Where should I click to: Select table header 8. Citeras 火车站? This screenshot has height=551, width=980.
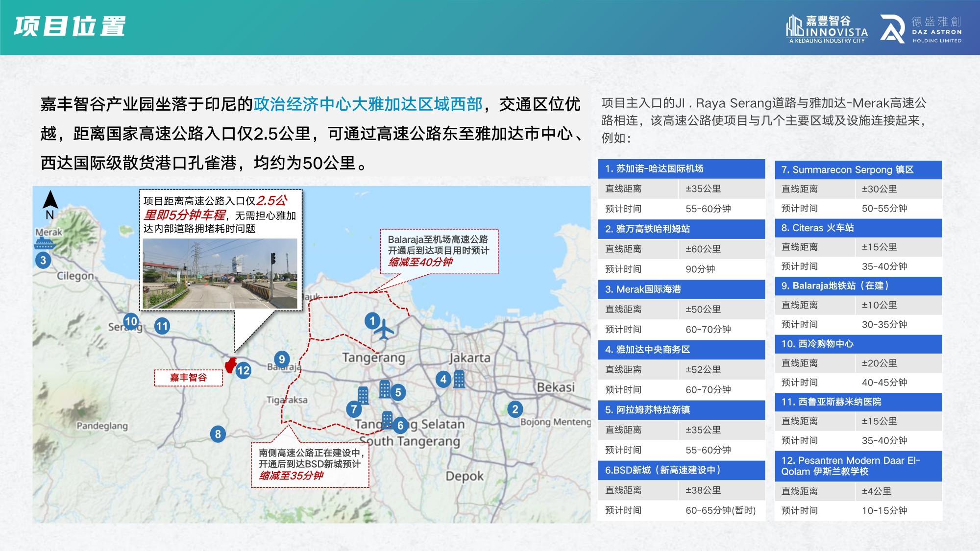[x=858, y=228]
